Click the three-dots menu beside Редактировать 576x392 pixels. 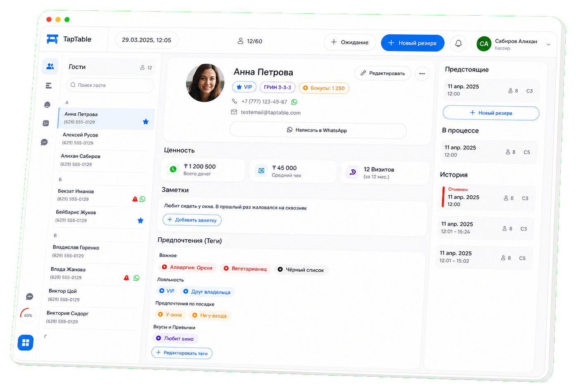pyautogui.click(x=422, y=74)
